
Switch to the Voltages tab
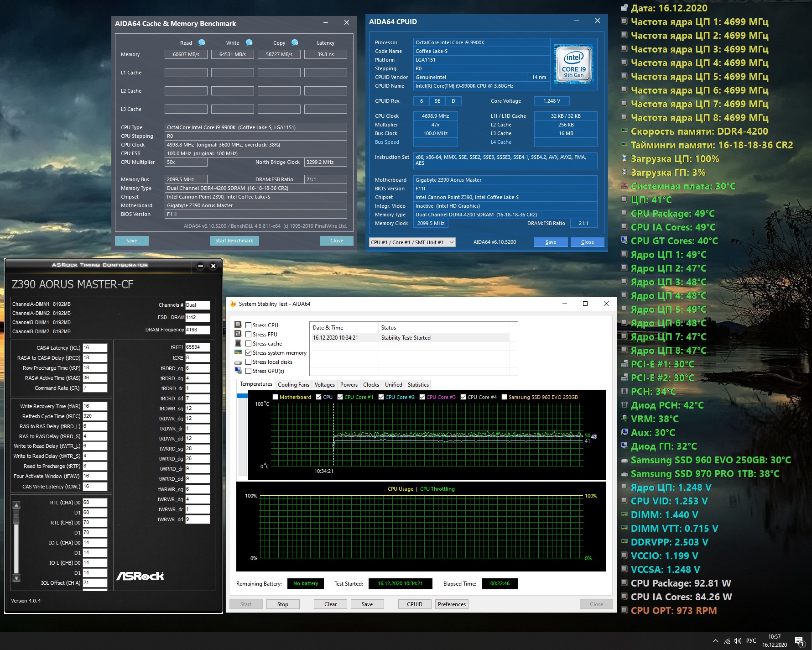tap(324, 385)
